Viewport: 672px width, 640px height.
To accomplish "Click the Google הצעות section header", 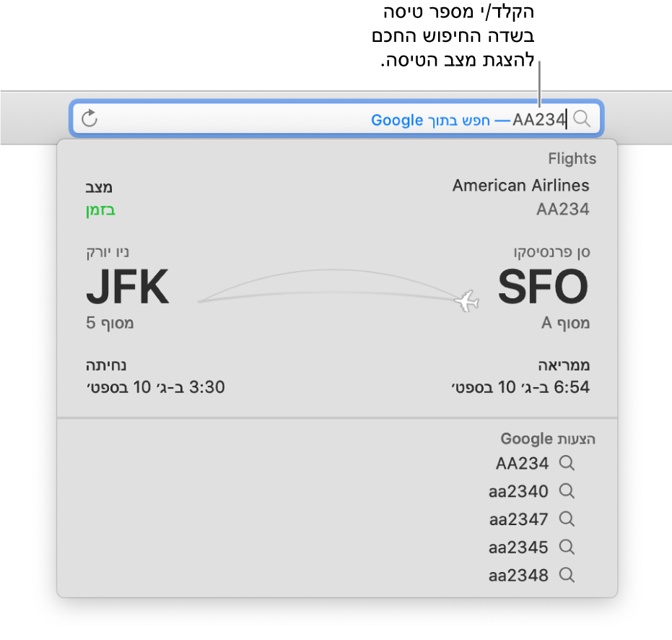I will coord(547,438).
